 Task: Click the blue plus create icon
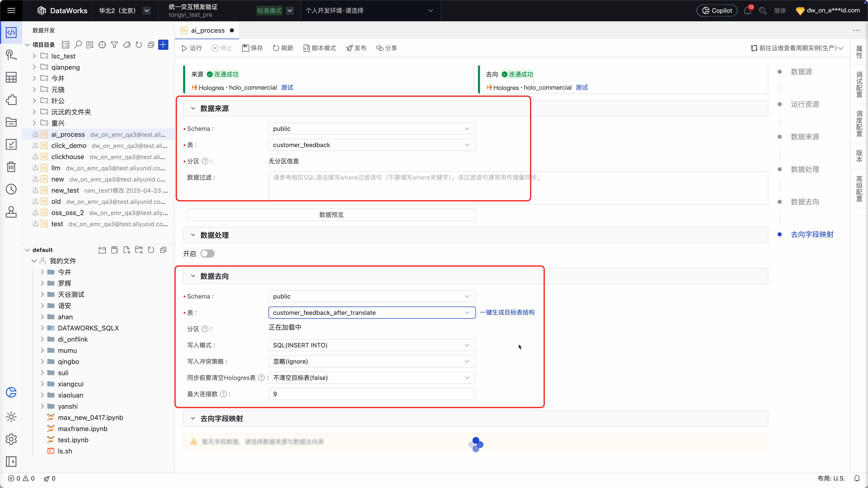(x=163, y=44)
